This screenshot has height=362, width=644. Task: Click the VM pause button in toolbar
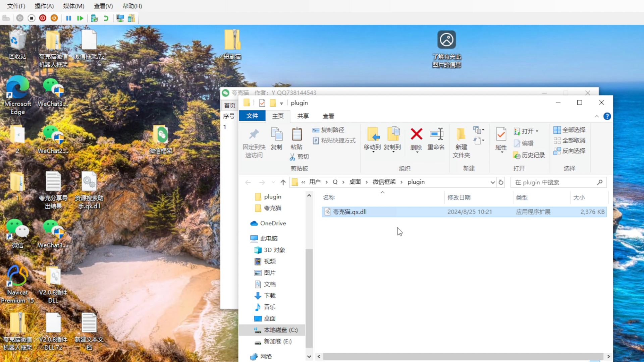[69, 18]
